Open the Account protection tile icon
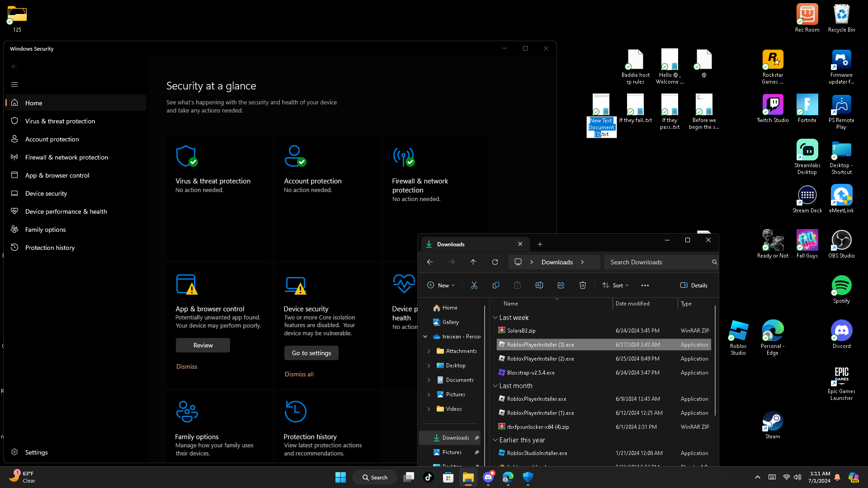The height and width of the screenshot is (488, 868). click(x=295, y=156)
